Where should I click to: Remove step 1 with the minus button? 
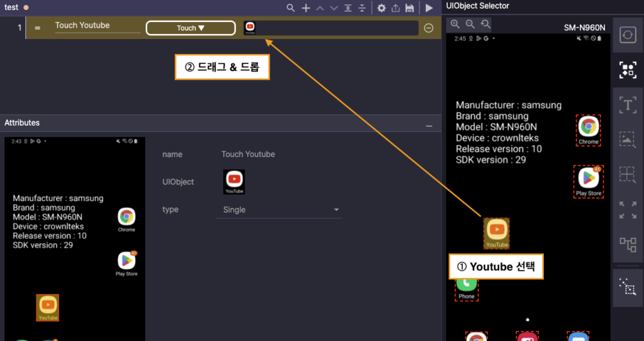429,28
